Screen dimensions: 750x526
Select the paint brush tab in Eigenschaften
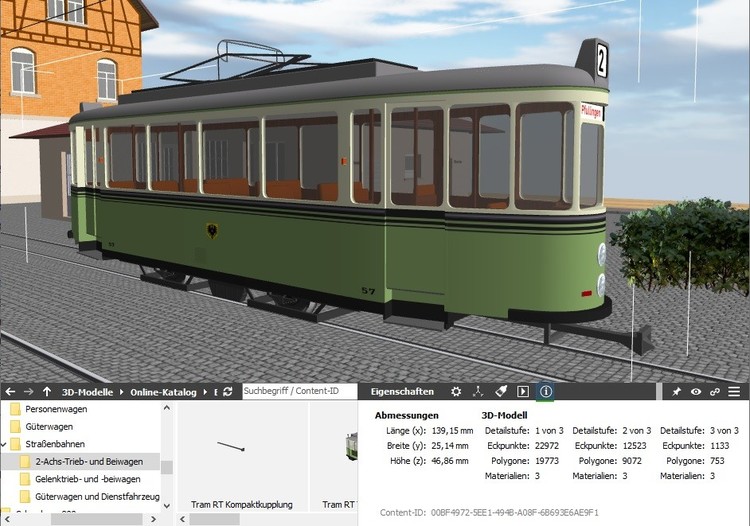pyautogui.click(x=501, y=392)
